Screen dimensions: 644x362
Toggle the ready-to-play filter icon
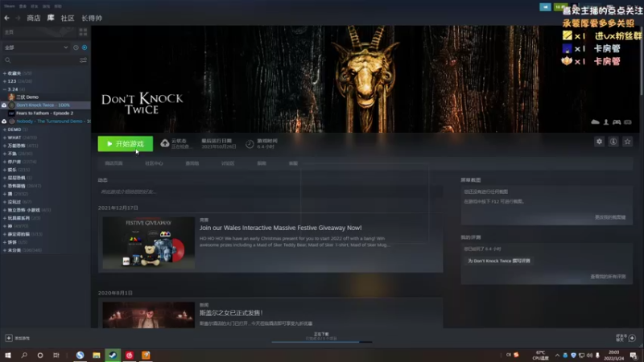tap(85, 47)
